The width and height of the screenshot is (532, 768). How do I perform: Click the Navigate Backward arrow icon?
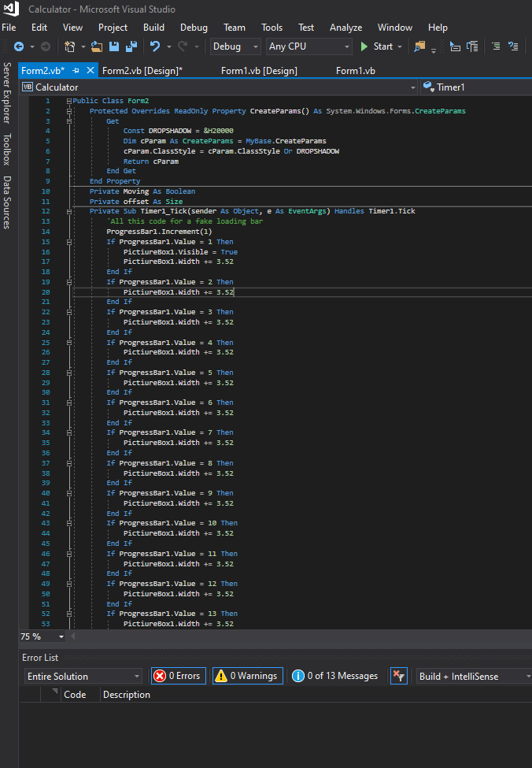point(18,46)
